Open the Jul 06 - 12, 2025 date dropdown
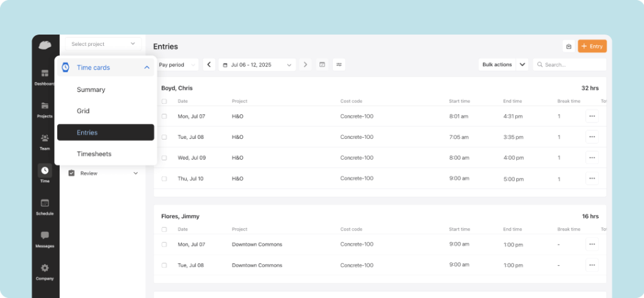The width and height of the screenshot is (644, 298). (x=257, y=65)
